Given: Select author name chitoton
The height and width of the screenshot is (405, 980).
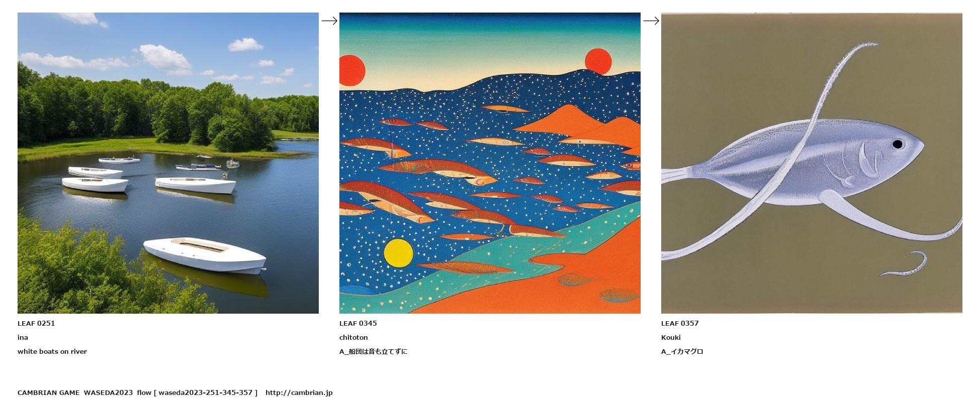Looking at the screenshot, I should coord(353,337).
